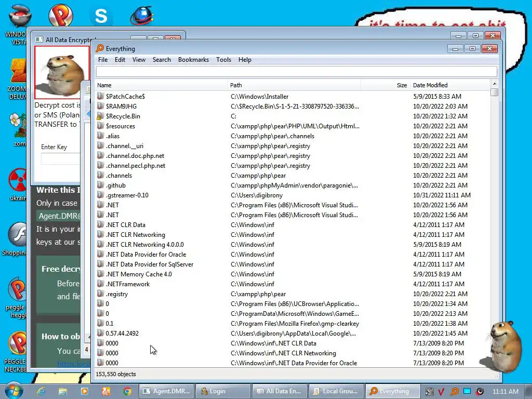The image size is (532, 399).
Task: Click the 153,550 objects status bar text
Action: tap(116, 374)
